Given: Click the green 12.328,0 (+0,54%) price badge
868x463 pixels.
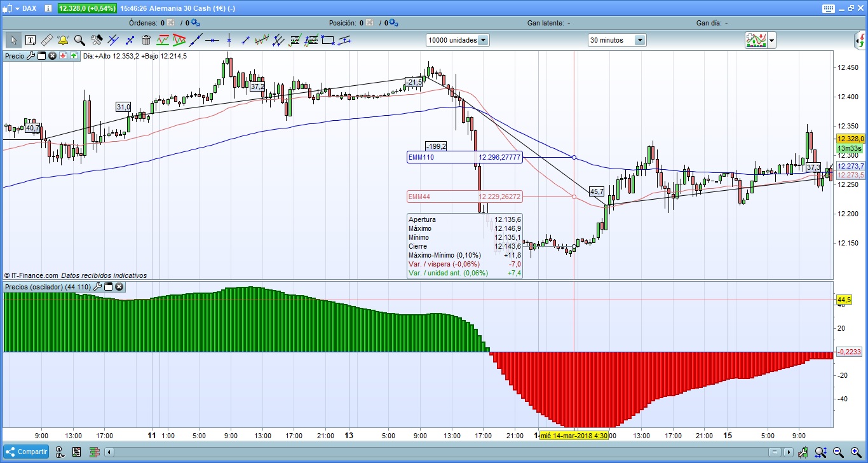Looking at the screenshot, I should 87,8.
